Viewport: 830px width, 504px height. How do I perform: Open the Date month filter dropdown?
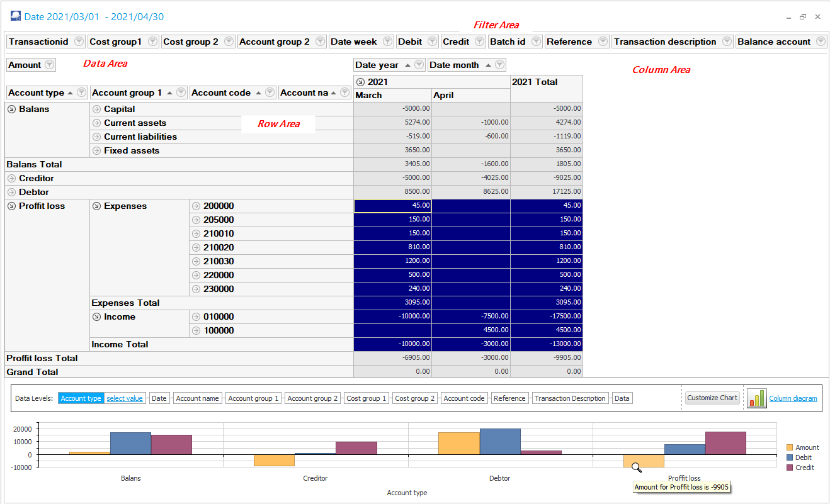click(499, 64)
